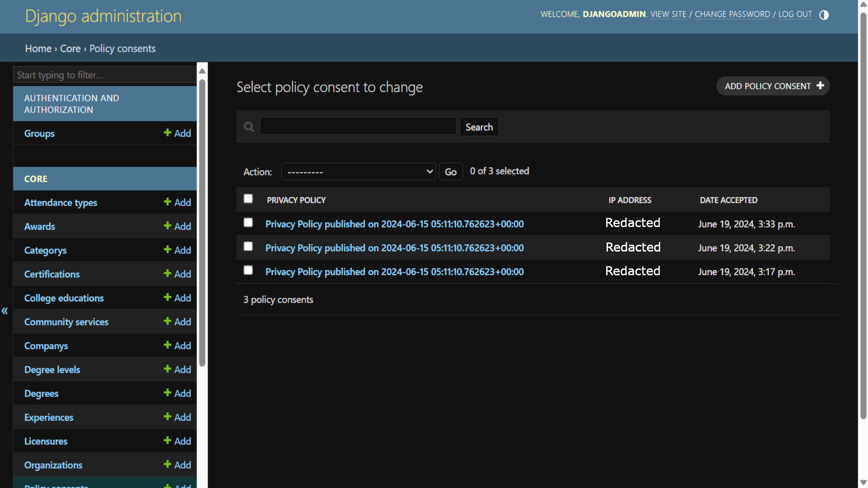Screen dimensions: 868x488
Task: Click sidebar scrollbar up arrow
Action: point(202,71)
